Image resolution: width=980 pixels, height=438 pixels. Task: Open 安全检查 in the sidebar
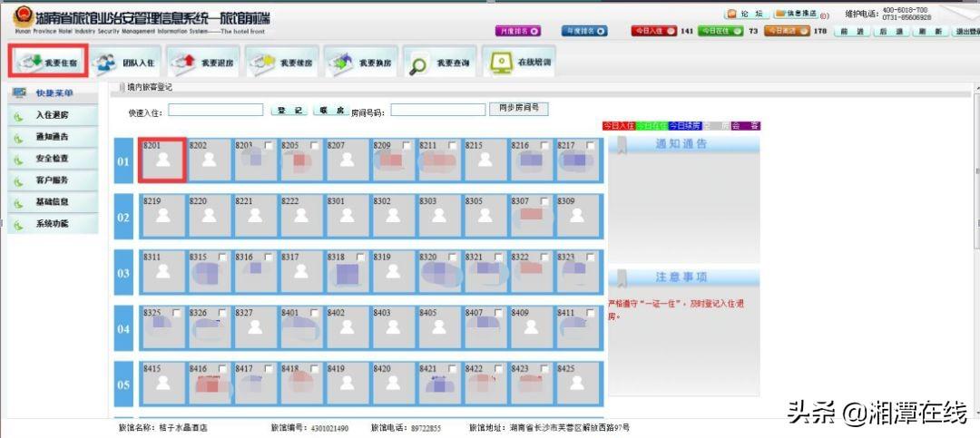tap(53, 159)
